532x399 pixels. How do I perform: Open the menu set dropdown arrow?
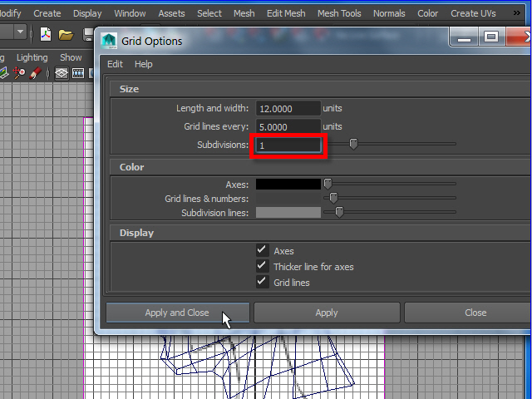20,33
